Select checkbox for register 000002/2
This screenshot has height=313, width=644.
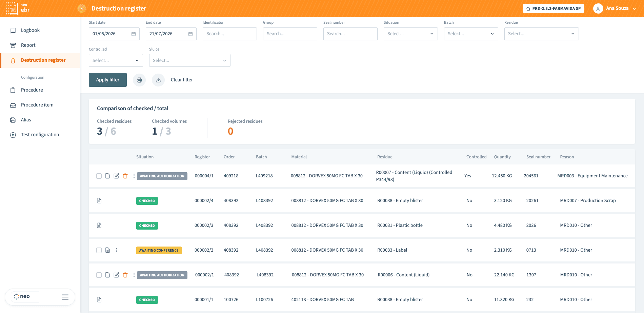99,250
